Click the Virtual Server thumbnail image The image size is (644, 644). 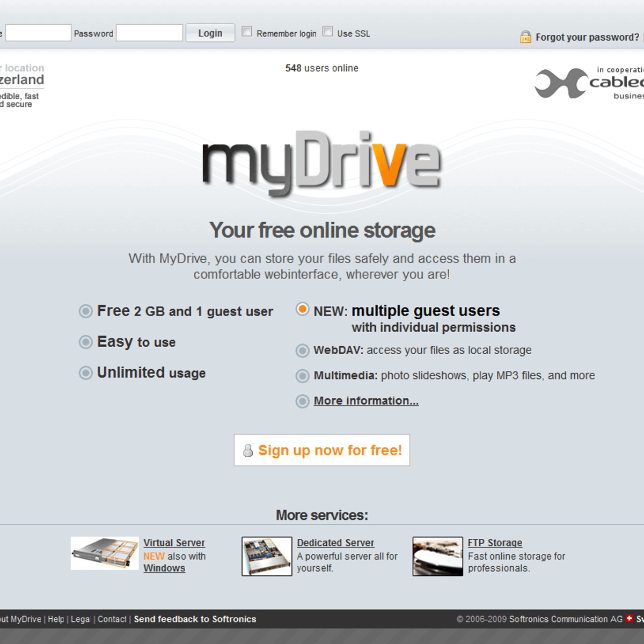(105, 553)
